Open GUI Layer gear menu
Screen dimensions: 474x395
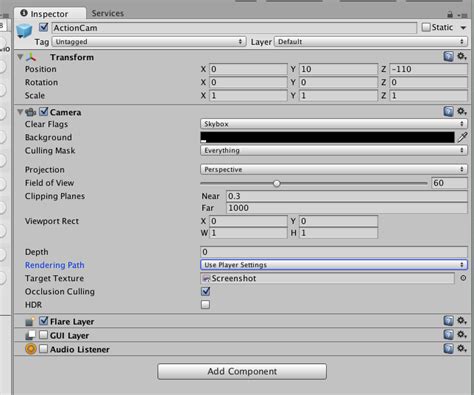(462, 335)
